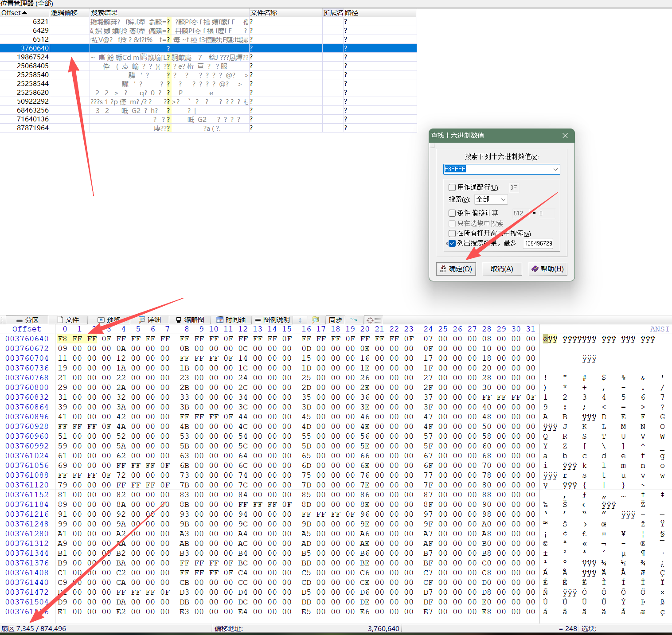Click the page icon on the 文件 tab

coord(60,319)
